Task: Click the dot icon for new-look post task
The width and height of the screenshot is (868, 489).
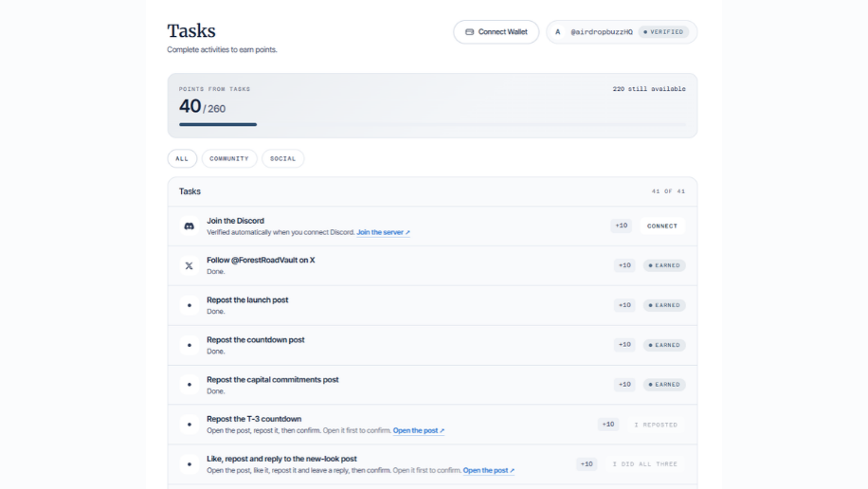Action: point(190,464)
